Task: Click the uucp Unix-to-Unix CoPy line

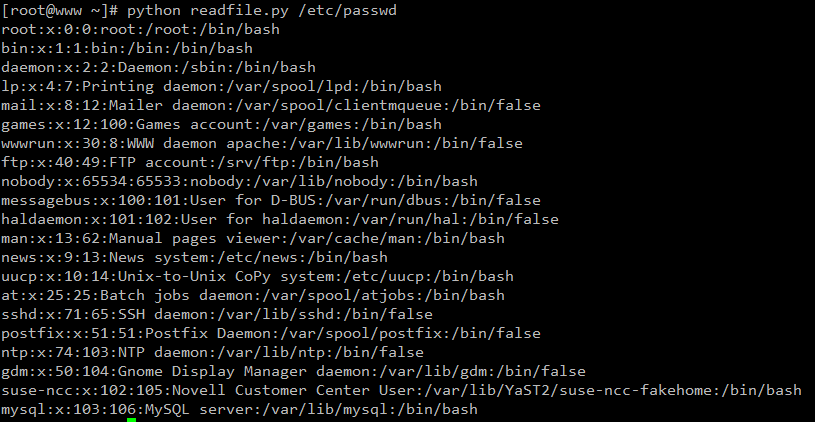Action: 257,276
